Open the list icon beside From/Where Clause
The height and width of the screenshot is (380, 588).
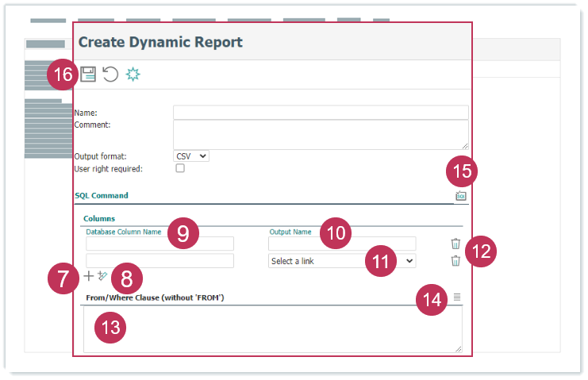click(x=457, y=297)
